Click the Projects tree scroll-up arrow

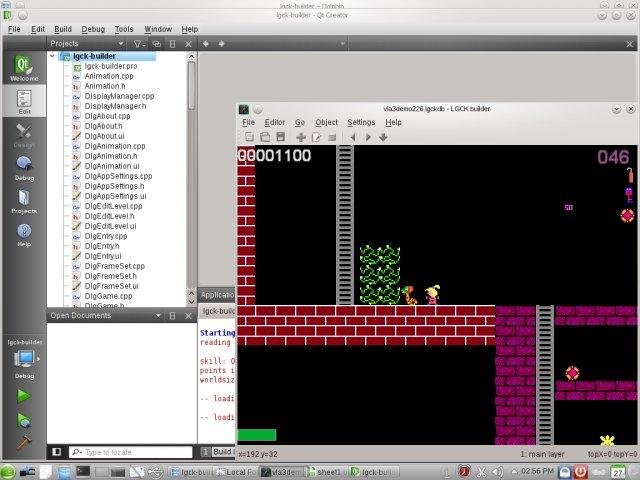[x=191, y=57]
